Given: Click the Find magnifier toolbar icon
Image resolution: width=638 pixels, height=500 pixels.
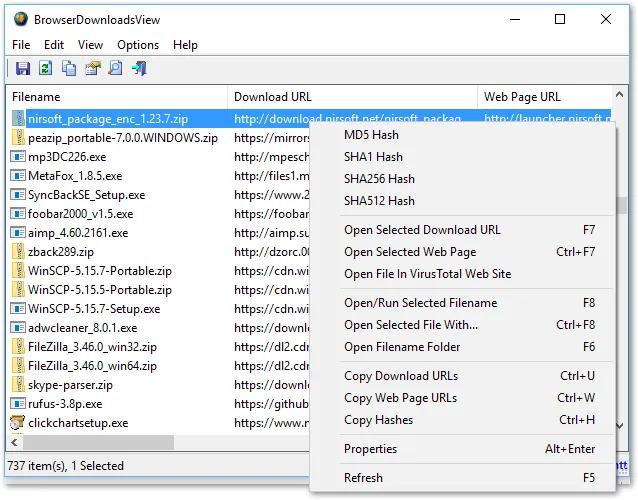Looking at the screenshot, I should [x=116, y=68].
